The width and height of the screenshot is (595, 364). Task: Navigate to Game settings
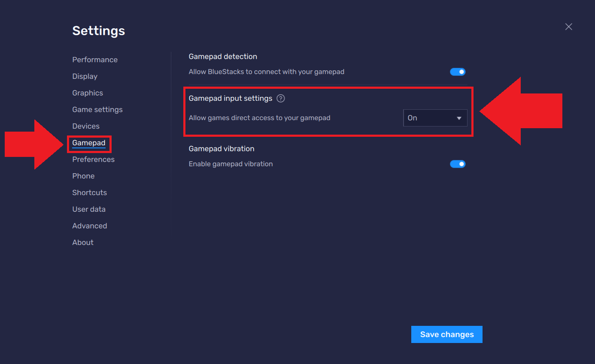pyautogui.click(x=97, y=109)
